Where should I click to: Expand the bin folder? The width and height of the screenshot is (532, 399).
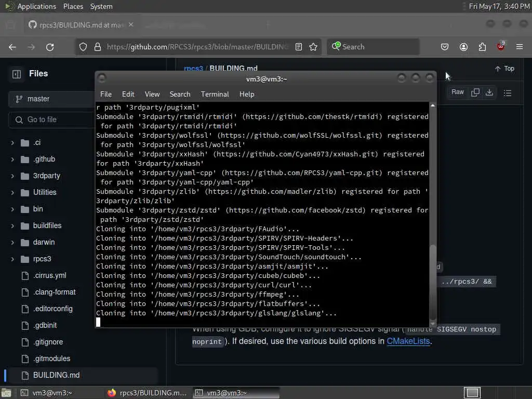point(12,209)
